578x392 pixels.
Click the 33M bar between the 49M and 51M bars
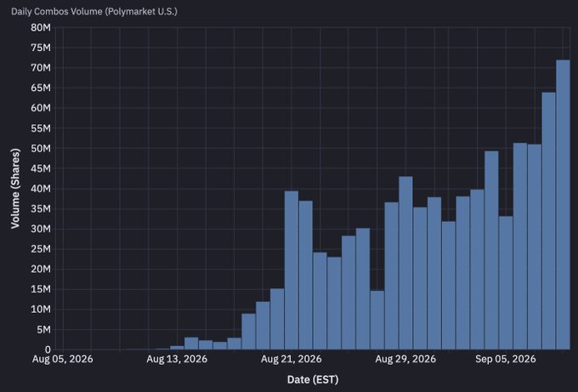[x=506, y=283]
